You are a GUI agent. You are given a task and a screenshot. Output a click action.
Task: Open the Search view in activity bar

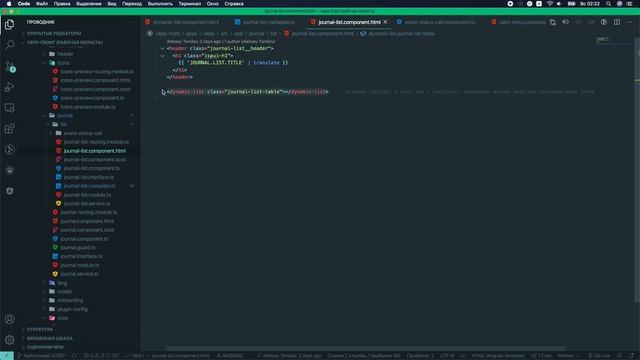(9, 44)
